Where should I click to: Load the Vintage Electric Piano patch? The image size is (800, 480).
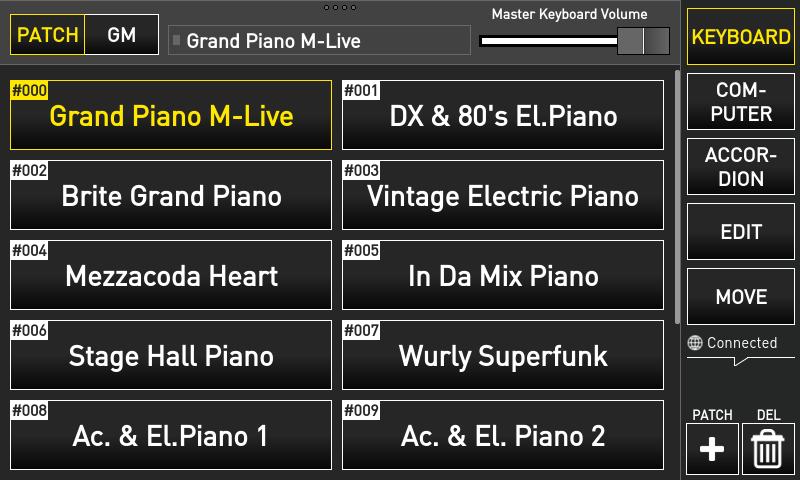(x=503, y=196)
